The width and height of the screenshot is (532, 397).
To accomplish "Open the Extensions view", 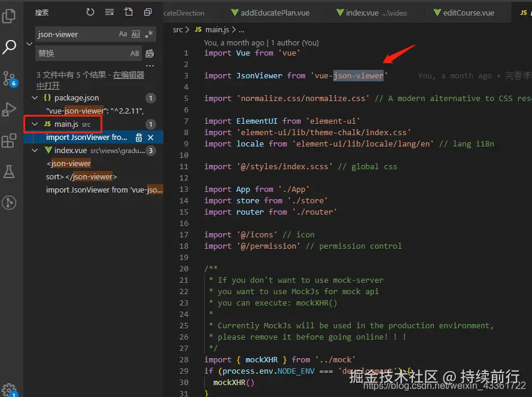I will 9,141.
